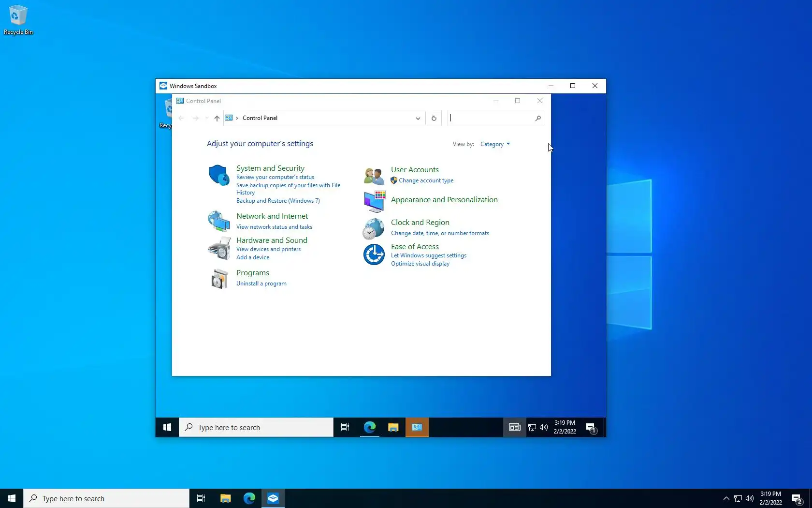
Task: Click Sandbox taskbar search box
Action: (256, 427)
